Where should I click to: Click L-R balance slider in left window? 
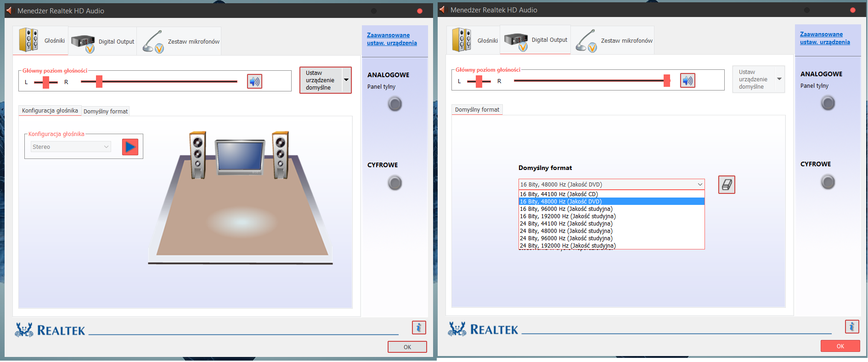tap(46, 82)
